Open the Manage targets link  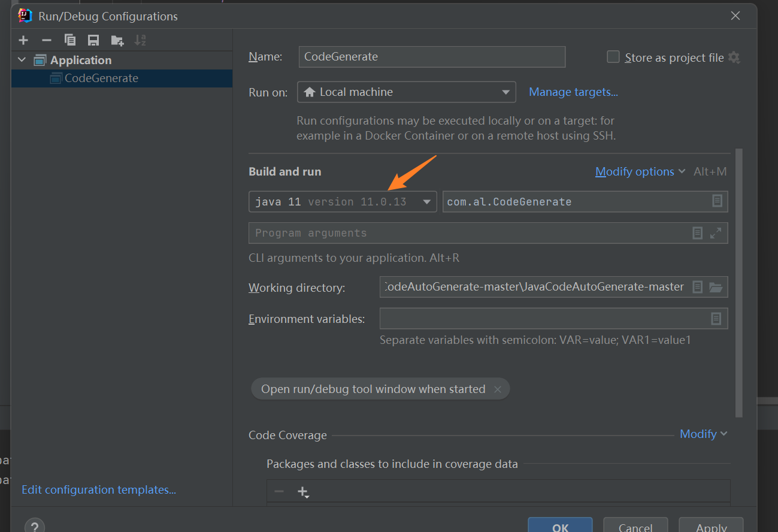[x=573, y=92]
